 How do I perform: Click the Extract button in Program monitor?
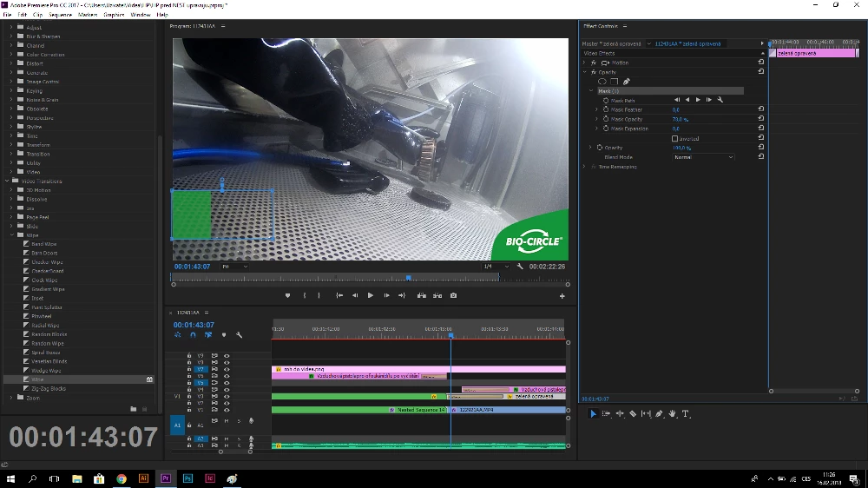point(437,296)
